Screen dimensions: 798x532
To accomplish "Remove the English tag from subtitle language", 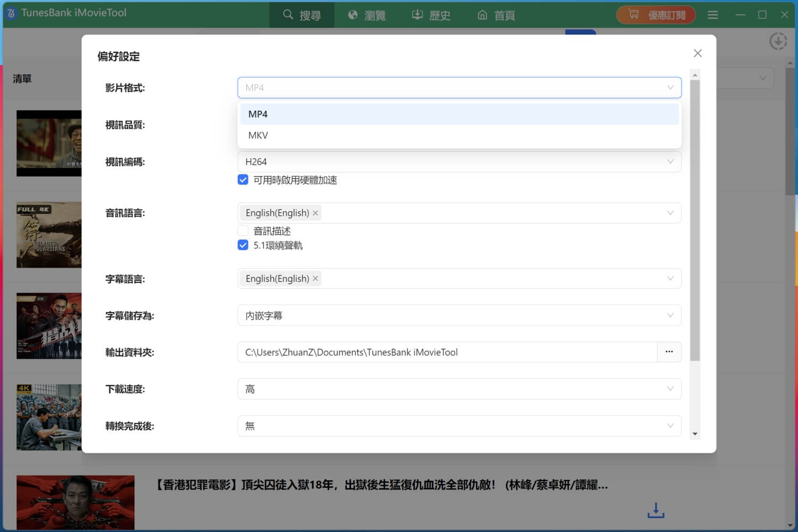I will point(315,279).
